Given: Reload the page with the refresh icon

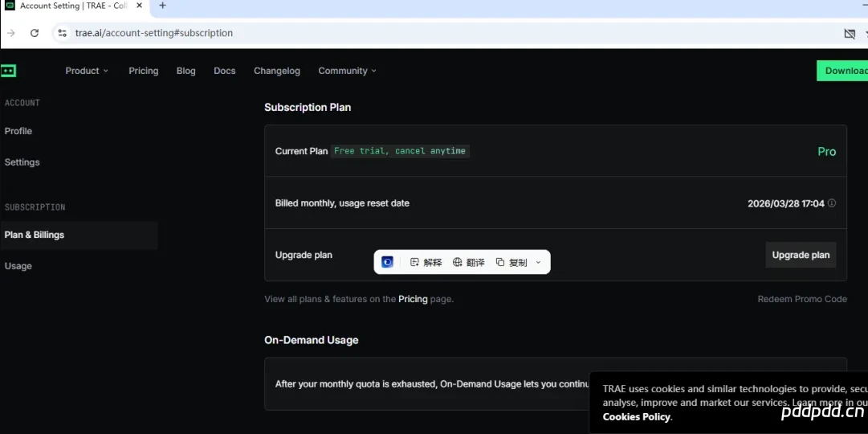Looking at the screenshot, I should coord(35,33).
